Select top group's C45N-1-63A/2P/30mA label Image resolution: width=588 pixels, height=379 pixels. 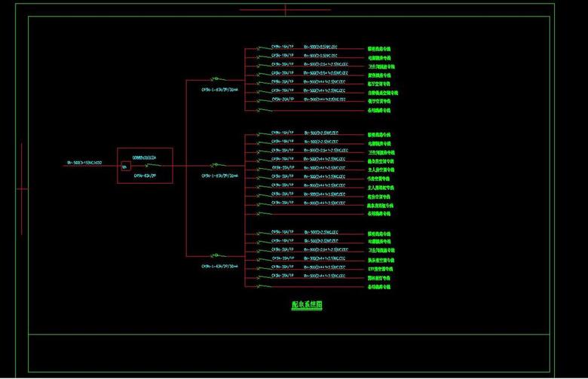pyautogui.click(x=219, y=88)
